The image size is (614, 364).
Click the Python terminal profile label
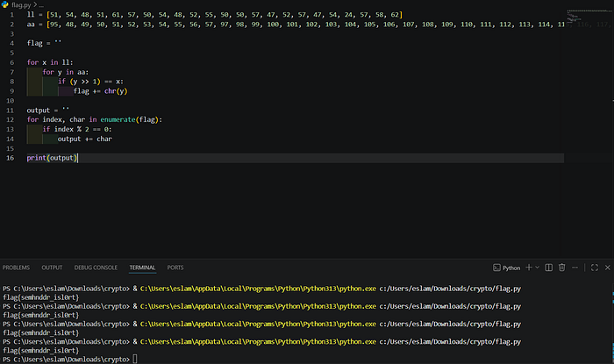(x=511, y=268)
